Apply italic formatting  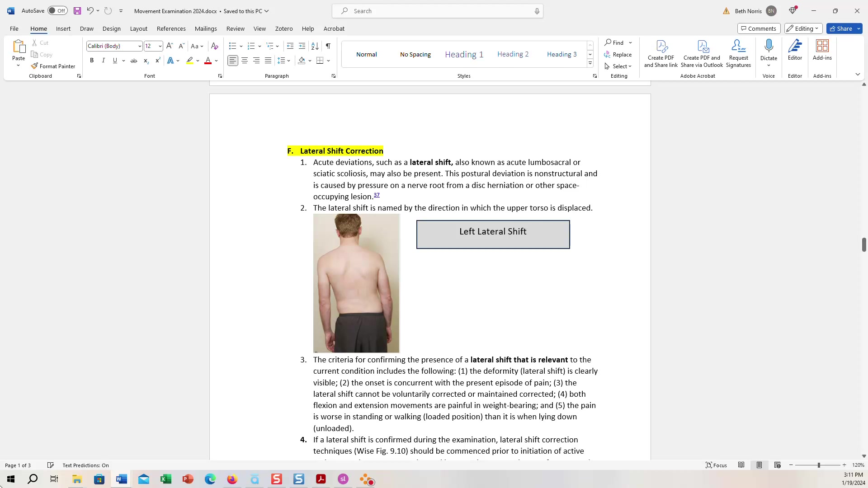tap(103, 60)
